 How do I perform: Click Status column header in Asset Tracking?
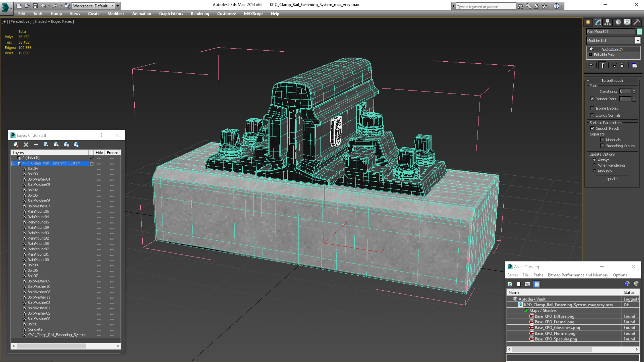pyautogui.click(x=631, y=292)
